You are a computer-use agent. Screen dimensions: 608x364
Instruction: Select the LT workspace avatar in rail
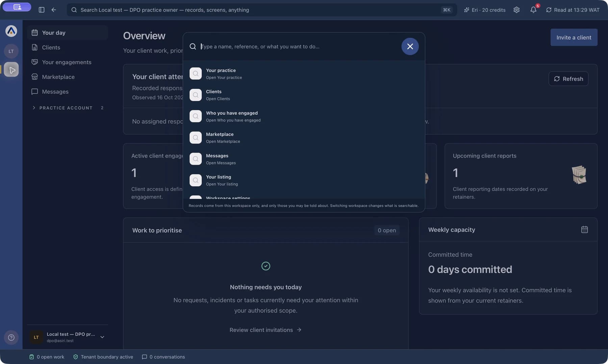click(x=11, y=51)
